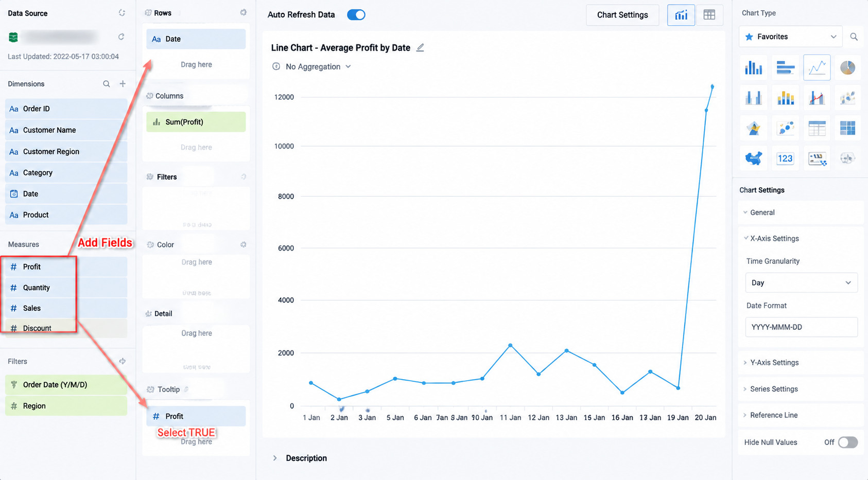Viewport: 868px width, 480px height.
Task: Expand the Reference Line section
Action: click(x=773, y=415)
